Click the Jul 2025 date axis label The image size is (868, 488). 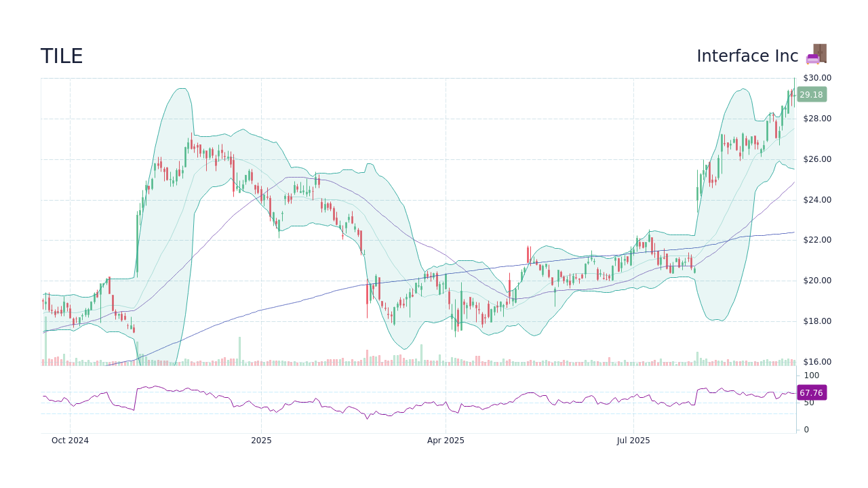633,441
